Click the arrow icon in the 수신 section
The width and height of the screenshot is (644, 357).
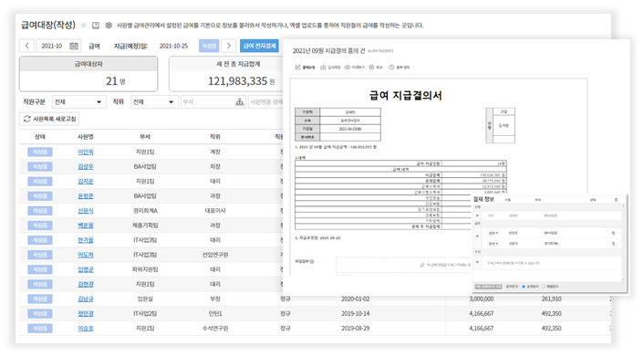(477, 262)
